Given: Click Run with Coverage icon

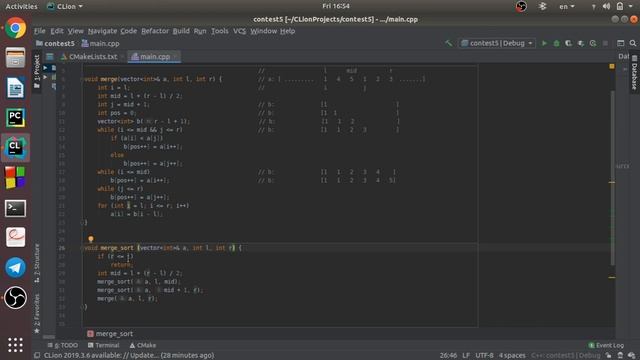Looking at the screenshot, I should pos(569,43).
